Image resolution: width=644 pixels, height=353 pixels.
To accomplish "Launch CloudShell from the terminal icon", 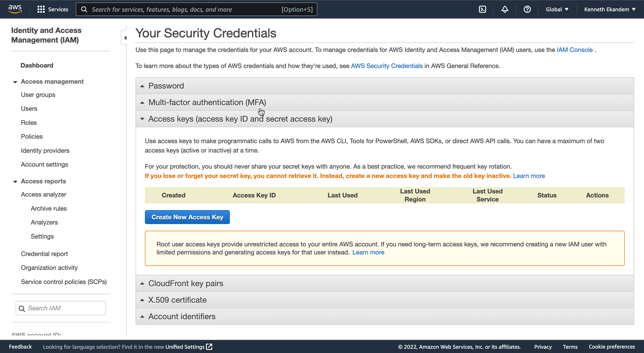I will (482, 9).
